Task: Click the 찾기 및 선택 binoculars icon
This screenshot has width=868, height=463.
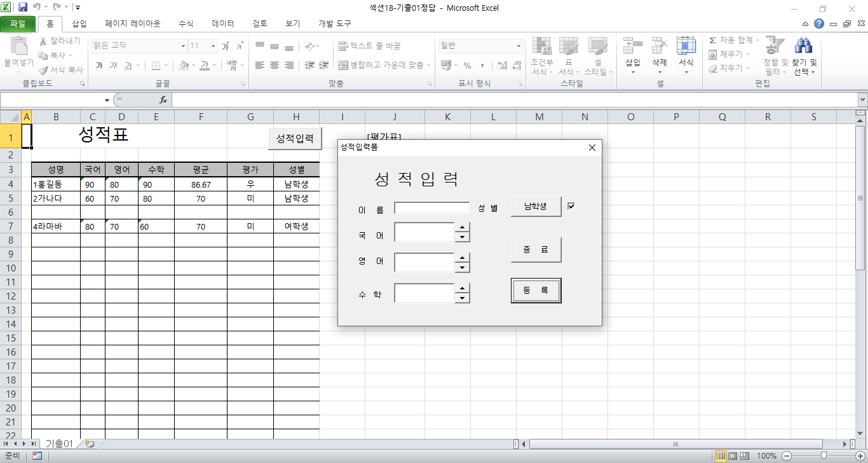Action: (804, 46)
